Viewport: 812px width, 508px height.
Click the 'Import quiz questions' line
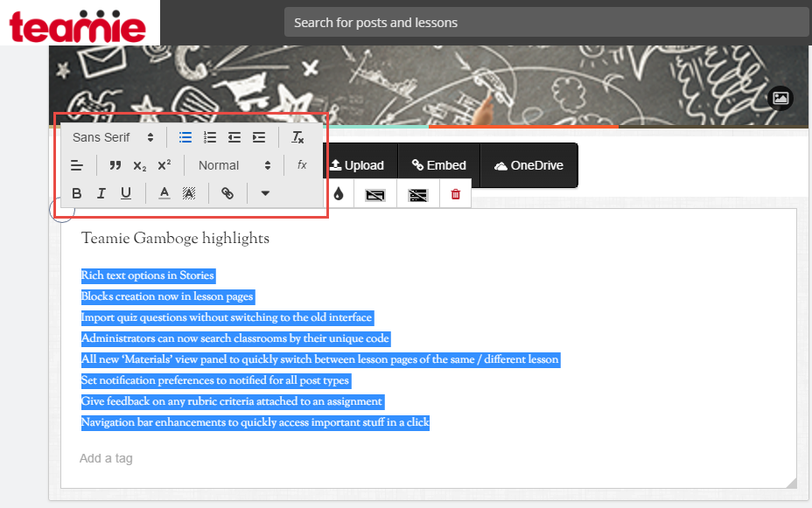click(227, 317)
